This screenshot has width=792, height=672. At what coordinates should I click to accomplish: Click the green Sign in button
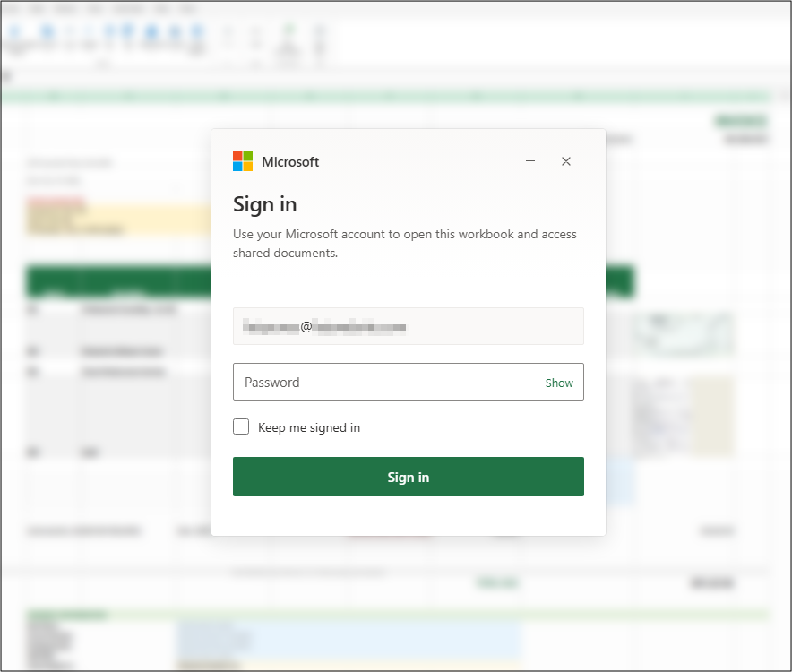click(x=409, y=477)
